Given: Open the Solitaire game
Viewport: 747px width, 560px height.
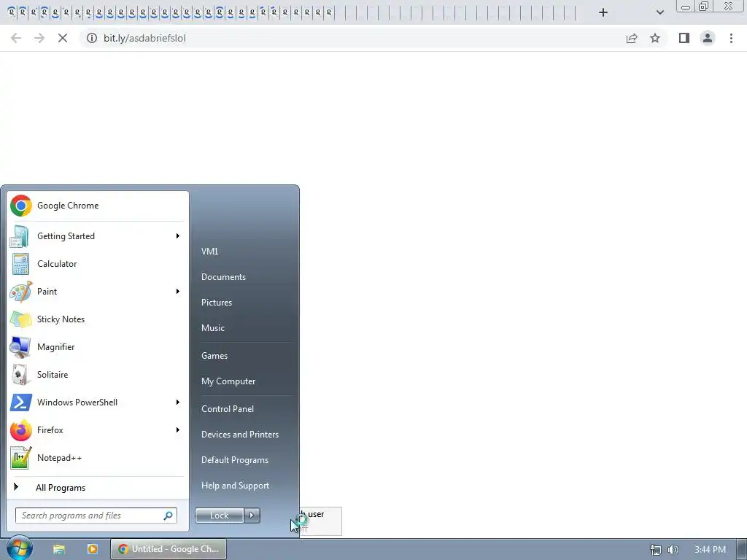Looking at the screenshot, I should click(x=98, y=374).
